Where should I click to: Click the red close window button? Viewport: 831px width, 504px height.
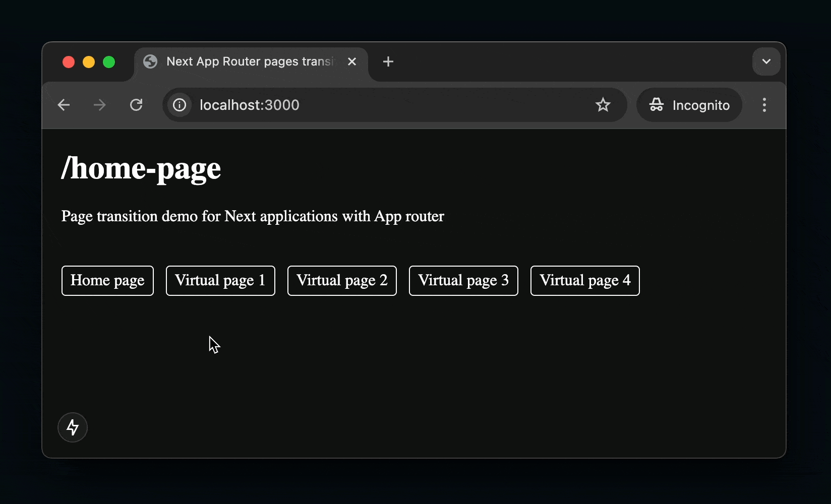(69, 62)
